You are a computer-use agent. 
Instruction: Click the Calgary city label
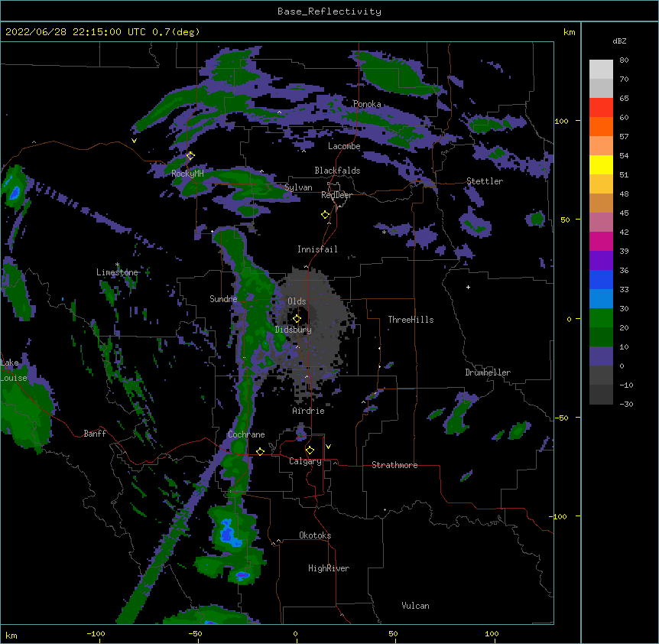pos(305,461)
